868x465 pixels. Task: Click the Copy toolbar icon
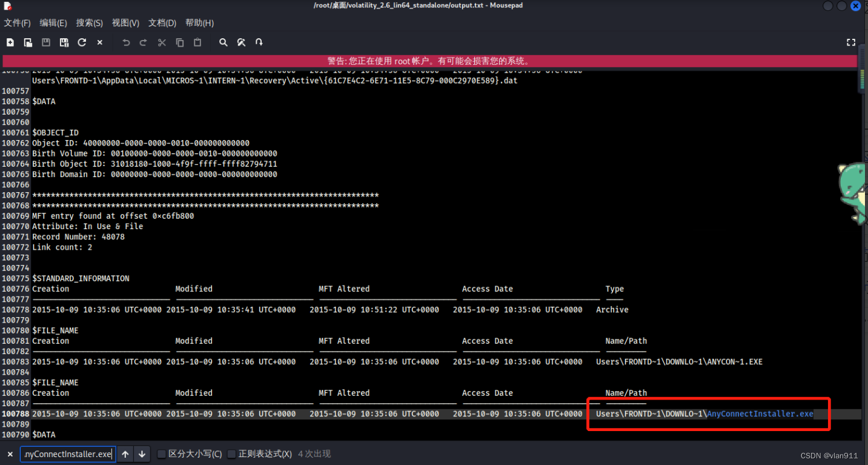[180, 42]
